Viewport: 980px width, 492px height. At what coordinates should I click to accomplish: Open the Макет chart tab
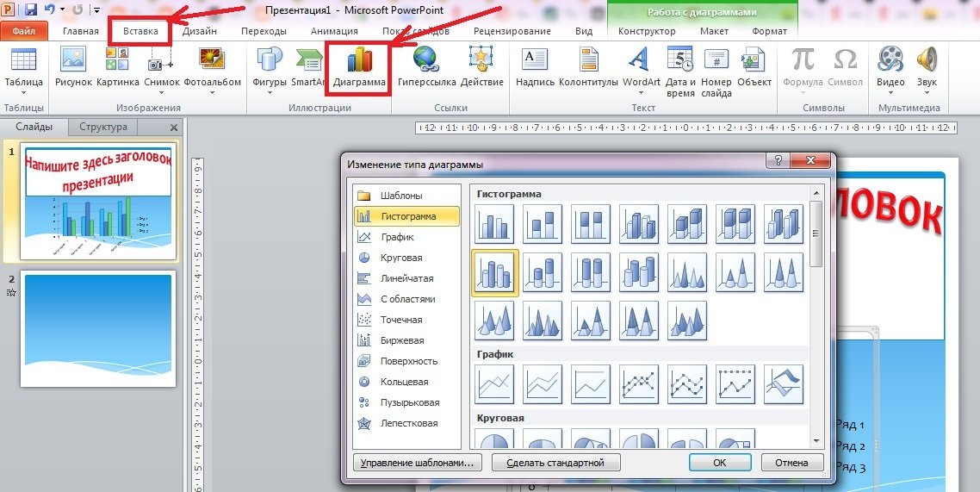tap(714, 31)
